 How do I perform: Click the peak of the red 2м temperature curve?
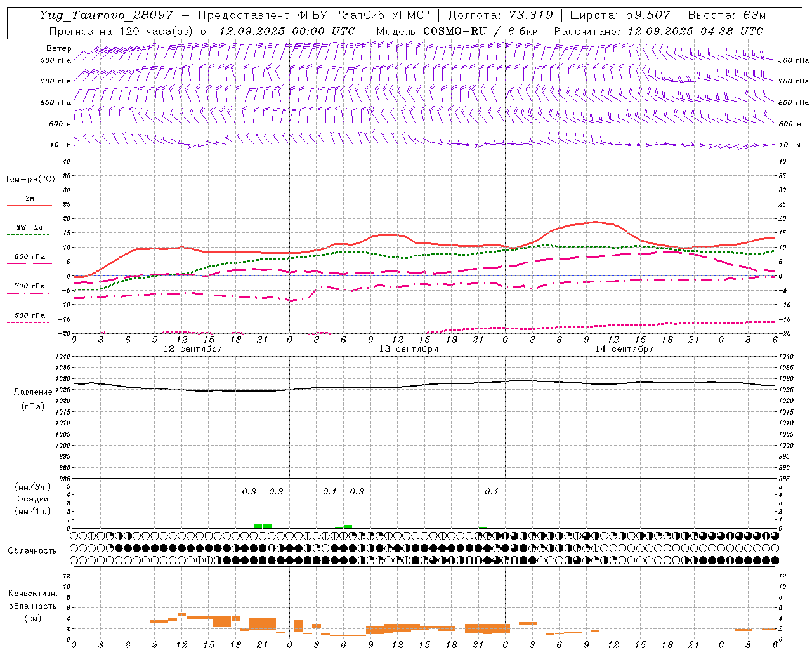(595, 222)
